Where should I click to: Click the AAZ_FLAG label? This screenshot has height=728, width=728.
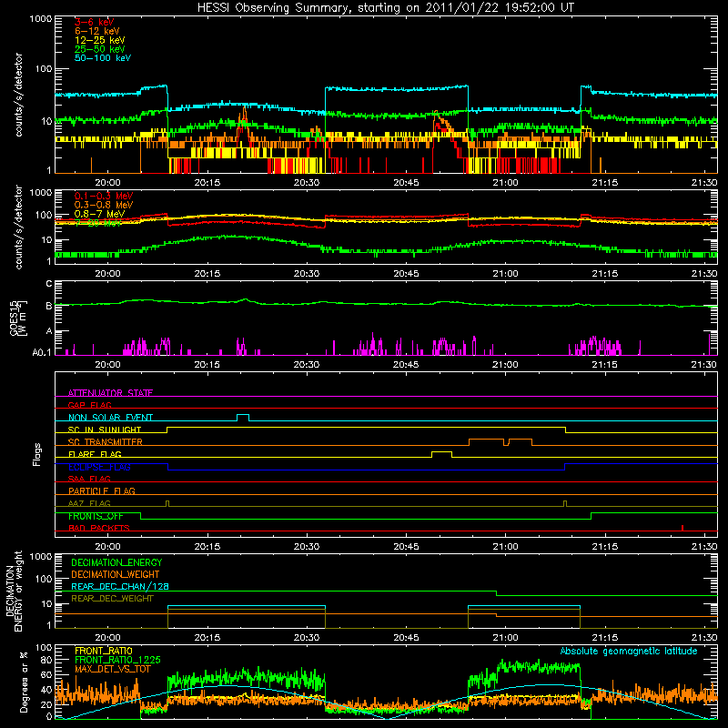[89, 503]
